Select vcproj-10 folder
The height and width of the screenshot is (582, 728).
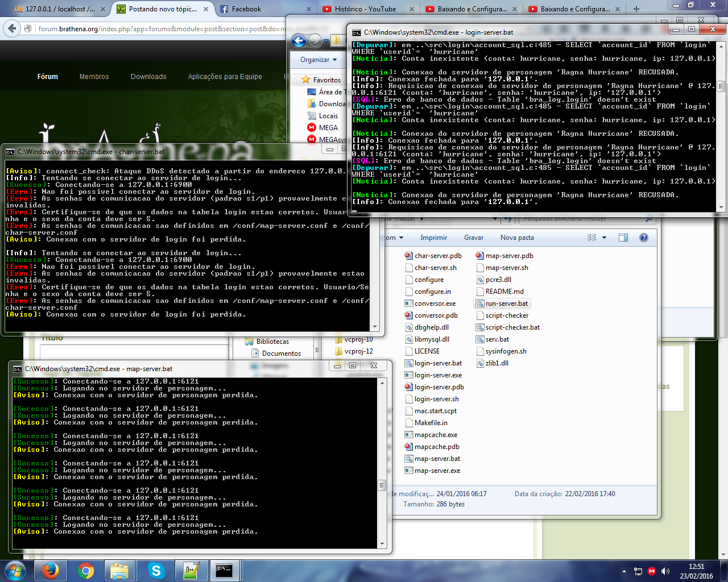354,339
